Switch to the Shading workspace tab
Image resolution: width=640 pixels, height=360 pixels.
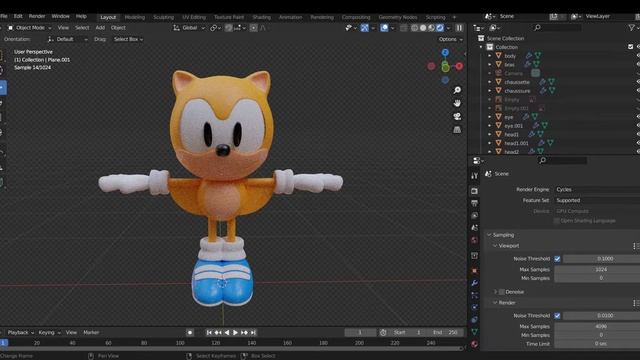tap(261, 17)
